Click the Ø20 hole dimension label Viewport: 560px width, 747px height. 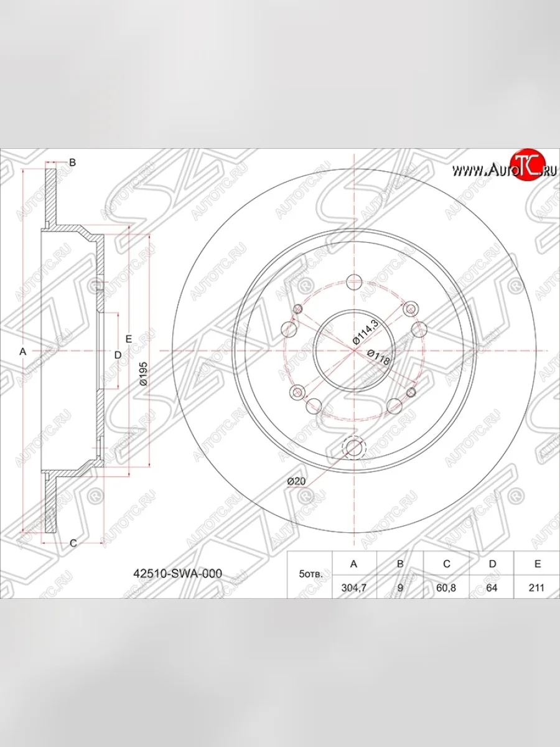(296, 481)
